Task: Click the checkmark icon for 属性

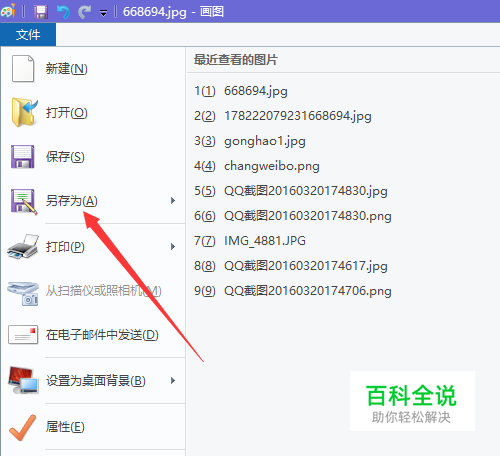Action: [x=22, y=427]
